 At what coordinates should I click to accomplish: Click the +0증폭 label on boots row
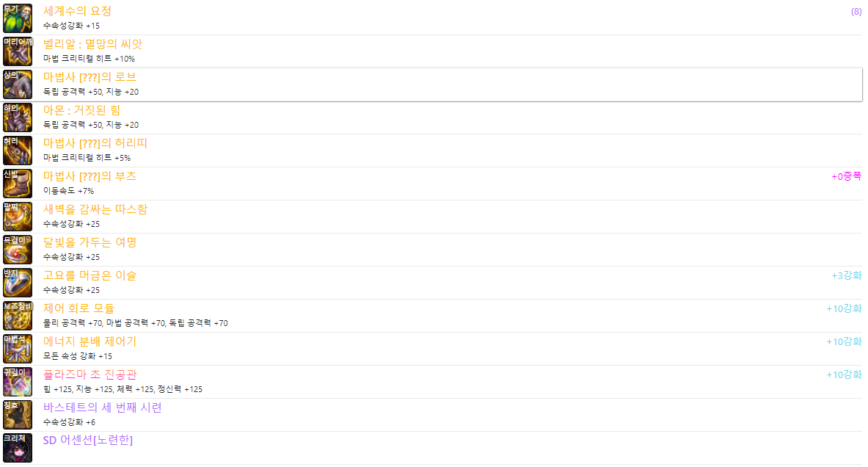pyautogui.click(x=847, y=176)
